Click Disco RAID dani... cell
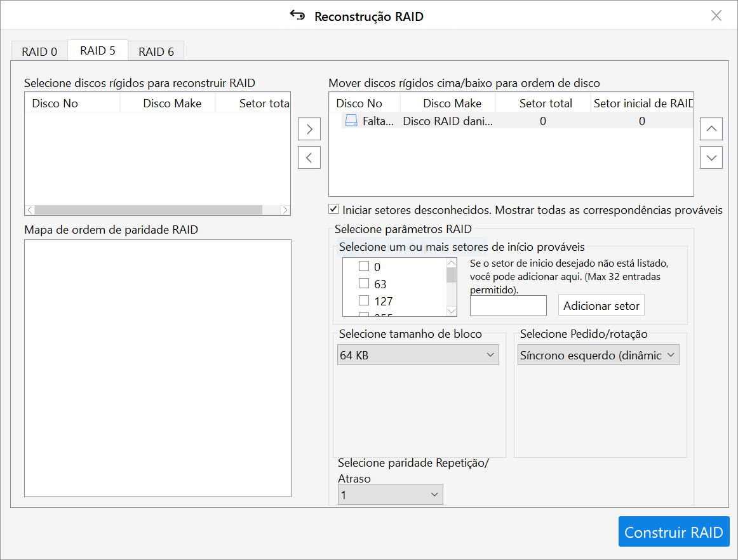Image resolution: width=738 pixels, height=560 pixels. pos(448,121)
